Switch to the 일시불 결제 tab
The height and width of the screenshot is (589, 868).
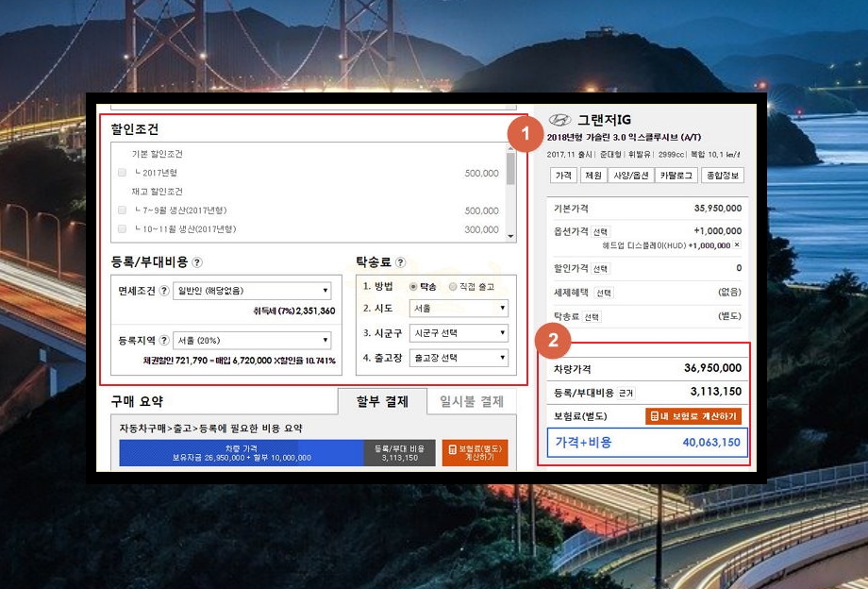coord(472,401)
